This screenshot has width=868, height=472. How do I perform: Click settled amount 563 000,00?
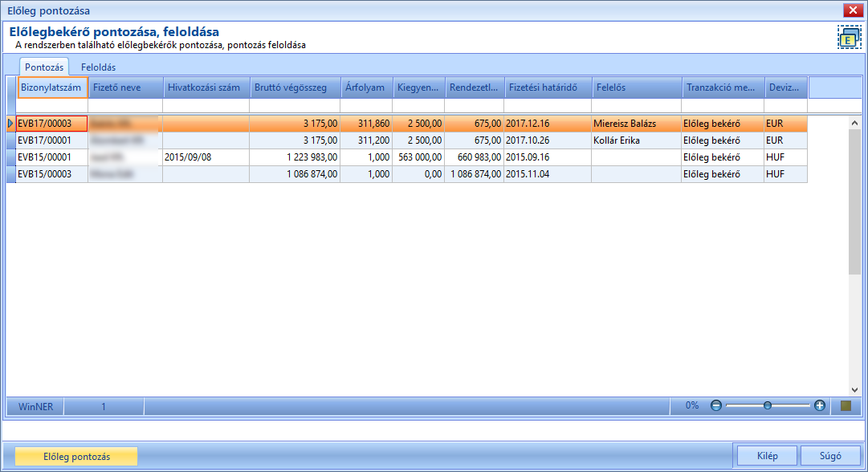[418, 157]
